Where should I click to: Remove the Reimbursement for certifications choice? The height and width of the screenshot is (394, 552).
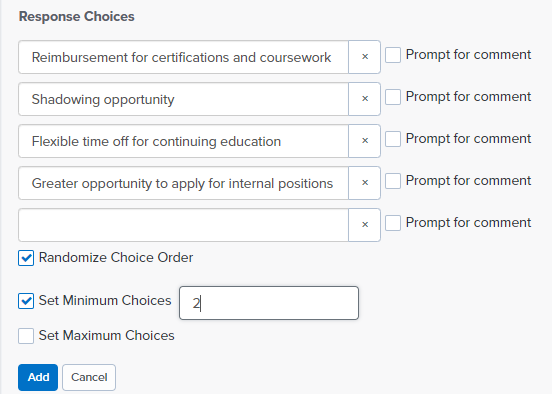pos(365,57)
